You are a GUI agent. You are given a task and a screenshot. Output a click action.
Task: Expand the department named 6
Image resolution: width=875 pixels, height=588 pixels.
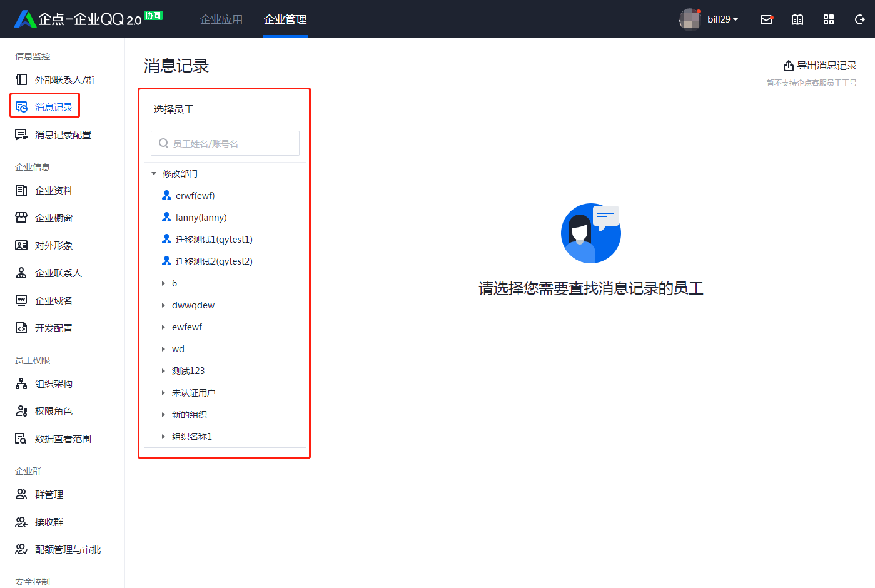pyautogui.click(x=163, y=283)
